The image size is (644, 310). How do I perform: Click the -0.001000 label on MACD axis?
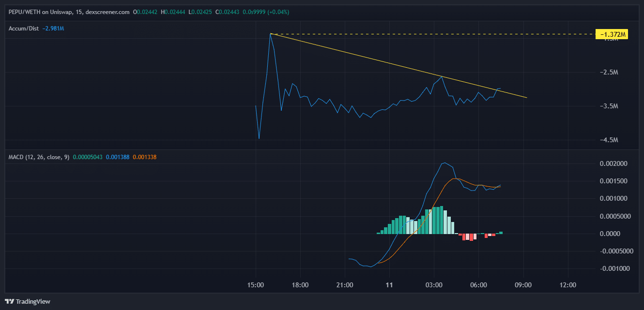613,268
